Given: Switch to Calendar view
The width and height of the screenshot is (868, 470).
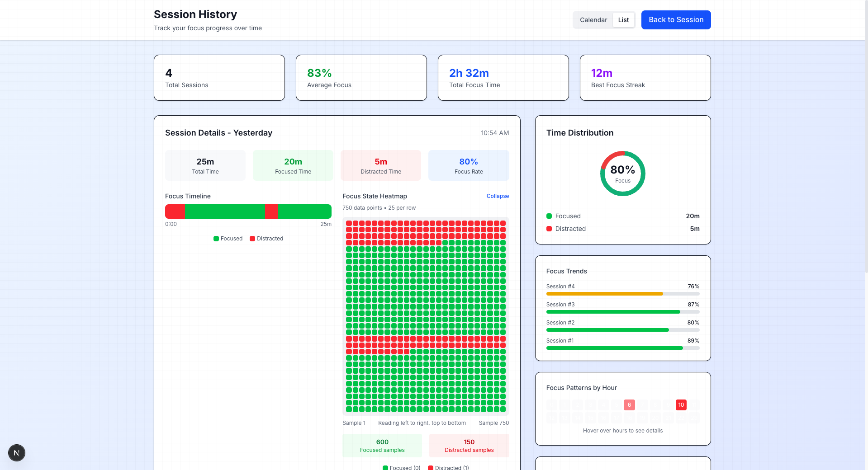Looking at the screenshot, I should (x=593, y=20).
